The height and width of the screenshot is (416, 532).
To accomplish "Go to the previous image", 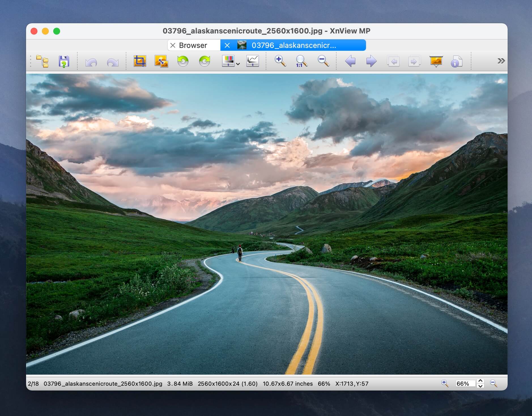I will [350, 61].
